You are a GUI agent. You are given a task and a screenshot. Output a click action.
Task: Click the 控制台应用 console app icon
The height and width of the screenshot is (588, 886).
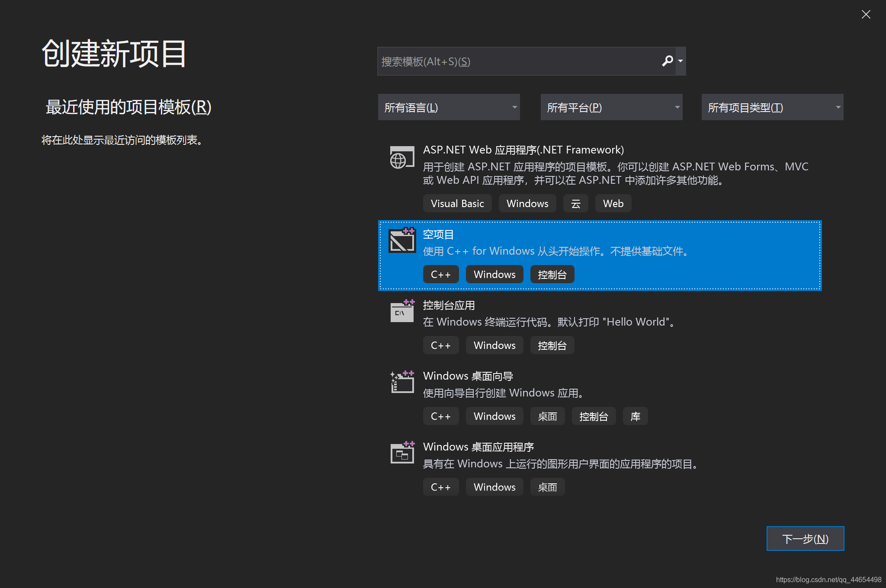(x=402, y=311)
